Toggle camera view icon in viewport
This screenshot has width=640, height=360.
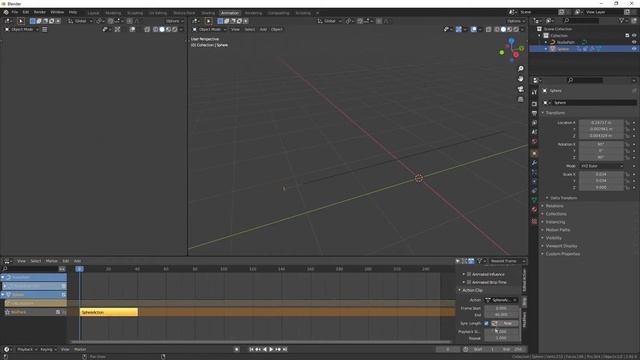[520, 89]
